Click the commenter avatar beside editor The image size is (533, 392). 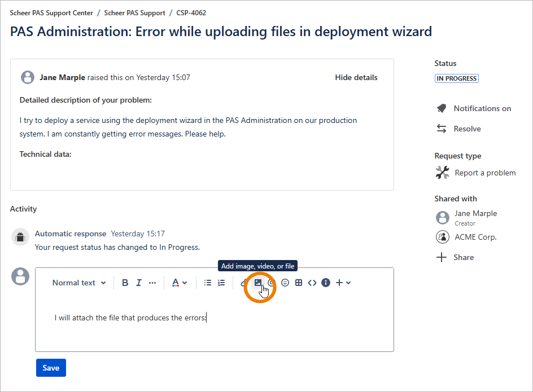click(20, 276)
